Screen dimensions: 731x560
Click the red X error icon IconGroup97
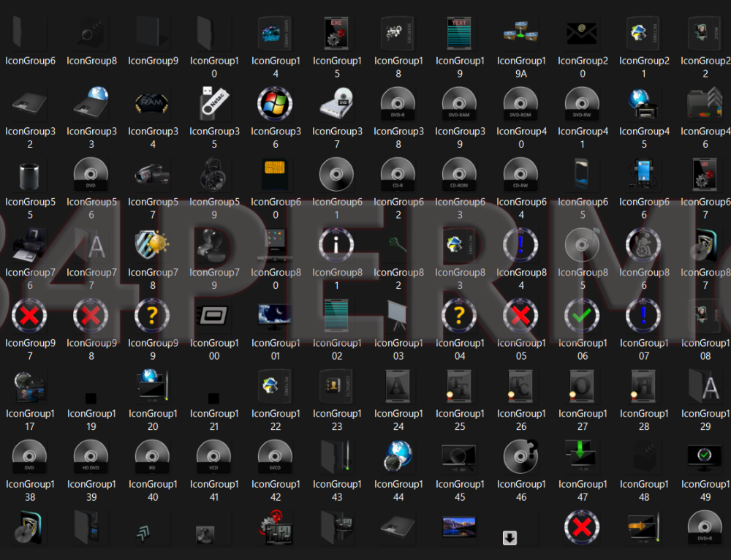(x=30, y=314)
